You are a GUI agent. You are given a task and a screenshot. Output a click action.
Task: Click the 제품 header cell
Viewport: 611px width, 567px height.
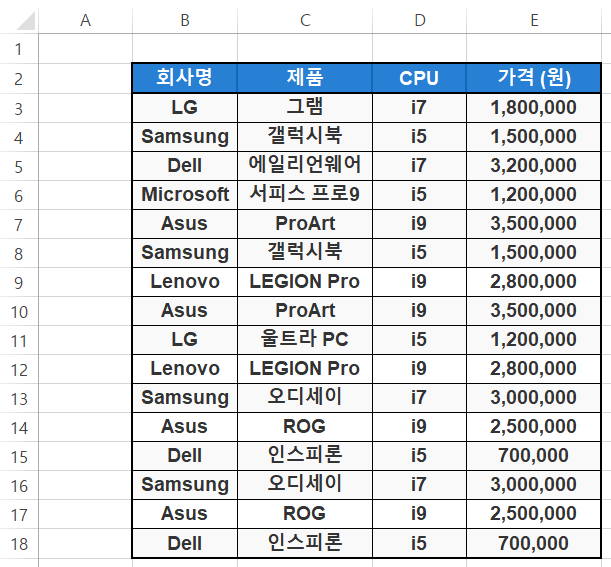[x=305, y=78]
